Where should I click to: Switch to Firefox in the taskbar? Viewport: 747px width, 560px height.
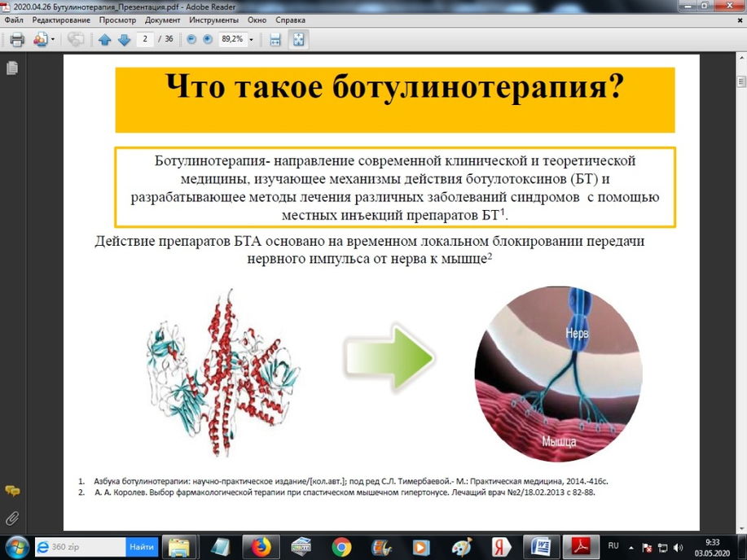click(x=261, y=546)
